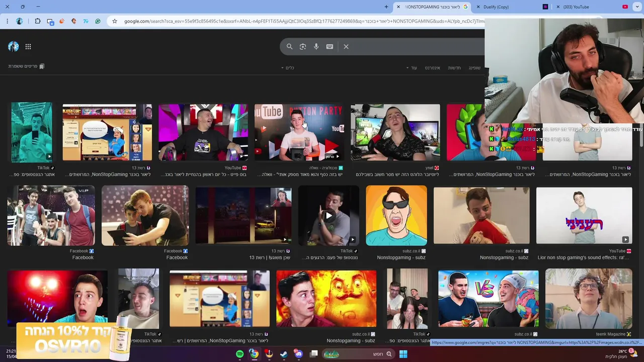Open the crying couple TikTok image
This screenshot has width=644, height=362.
pos(407,299)
